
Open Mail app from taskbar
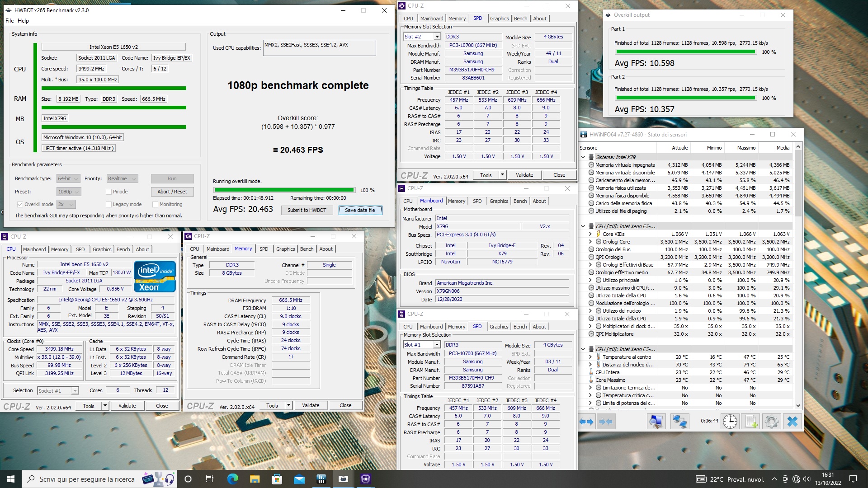click(x=299, y=479)
